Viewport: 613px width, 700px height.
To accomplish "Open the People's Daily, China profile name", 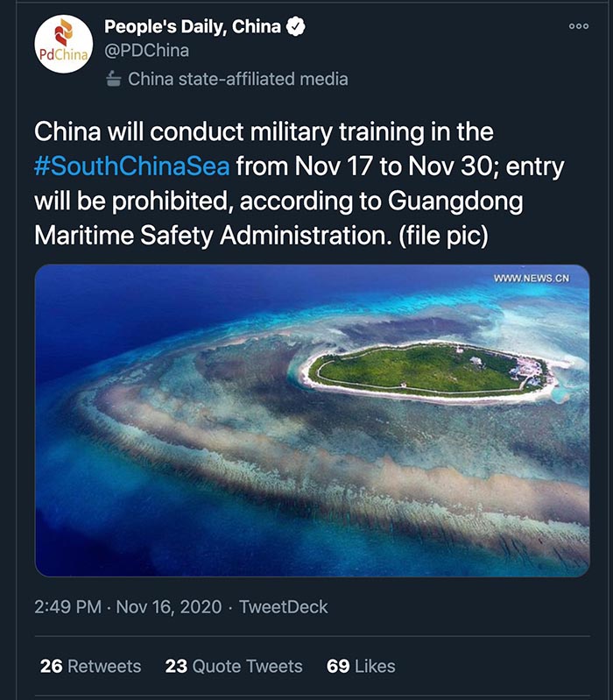I will (x=193, y=27).
